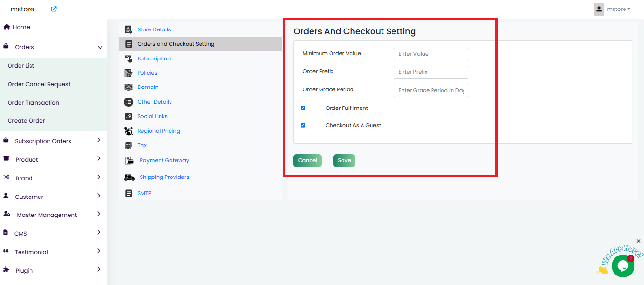Open the Policies settings link
This screenshot has height=285, width=644.
point(147,73)
